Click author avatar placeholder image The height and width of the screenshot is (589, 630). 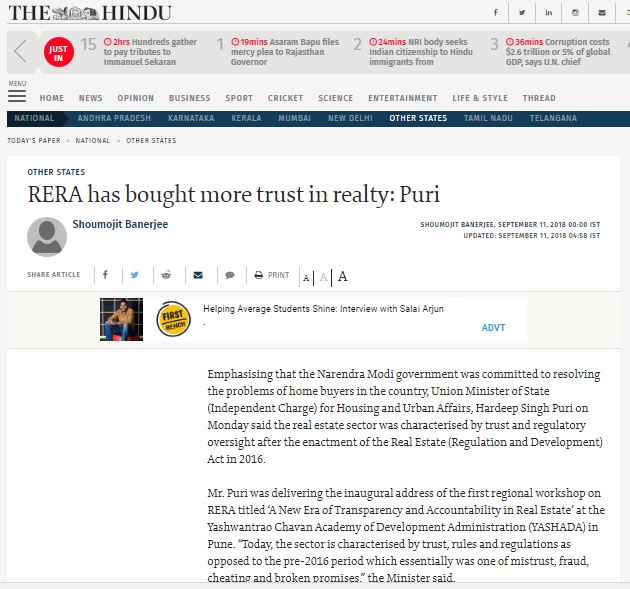coord(47,237)
